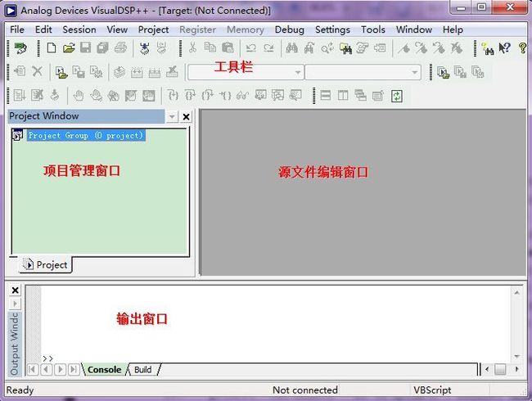
Task: Click the output tabs scroll-previous button
Action: (46, 369)
